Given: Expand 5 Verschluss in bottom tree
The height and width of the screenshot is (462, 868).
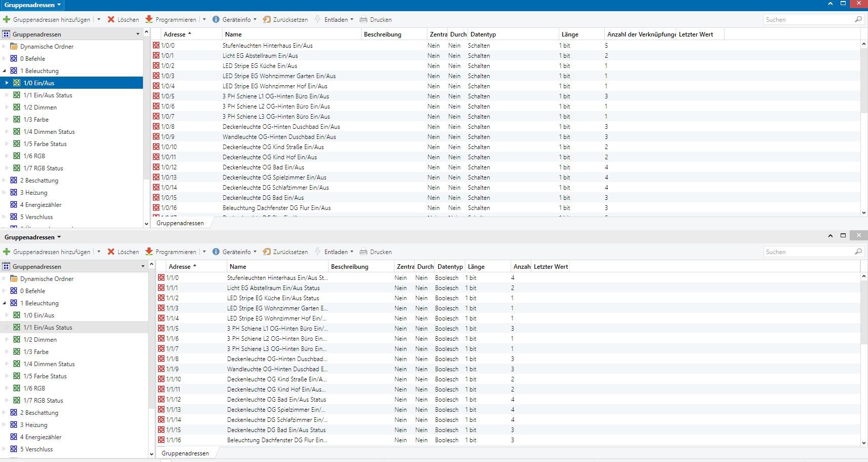Looking at the screenshot, I should click(x=4, y=449).
